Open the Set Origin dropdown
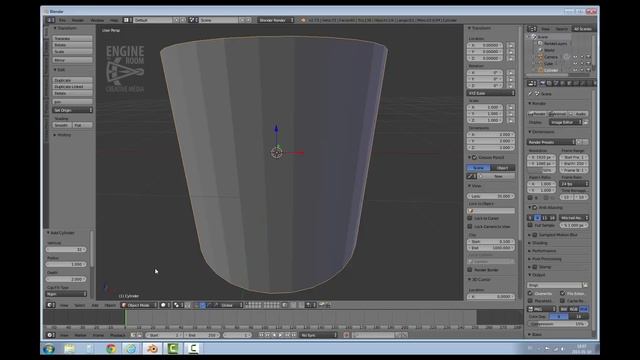This screenshot has width=640, height=360. [72, 110]
